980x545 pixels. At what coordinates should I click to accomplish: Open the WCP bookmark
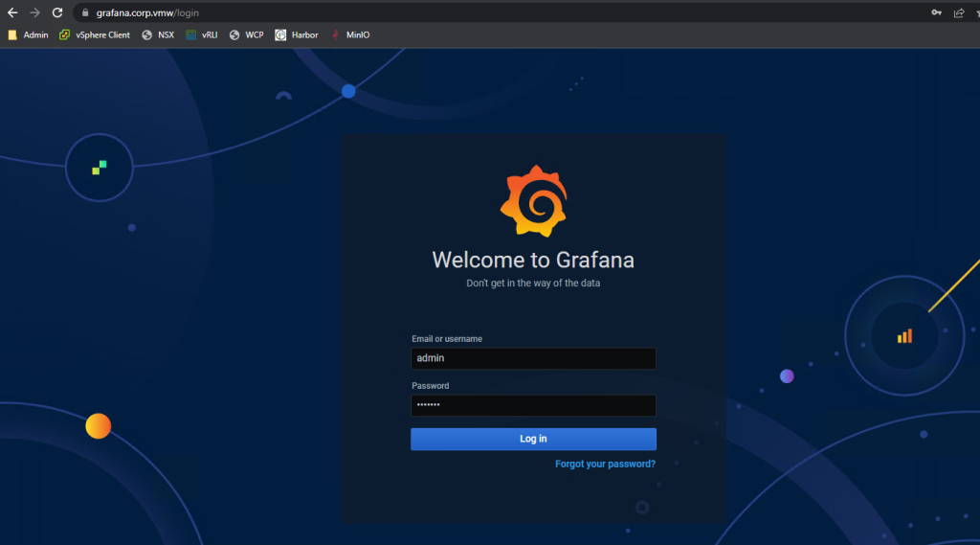click(x=246, y=35)
